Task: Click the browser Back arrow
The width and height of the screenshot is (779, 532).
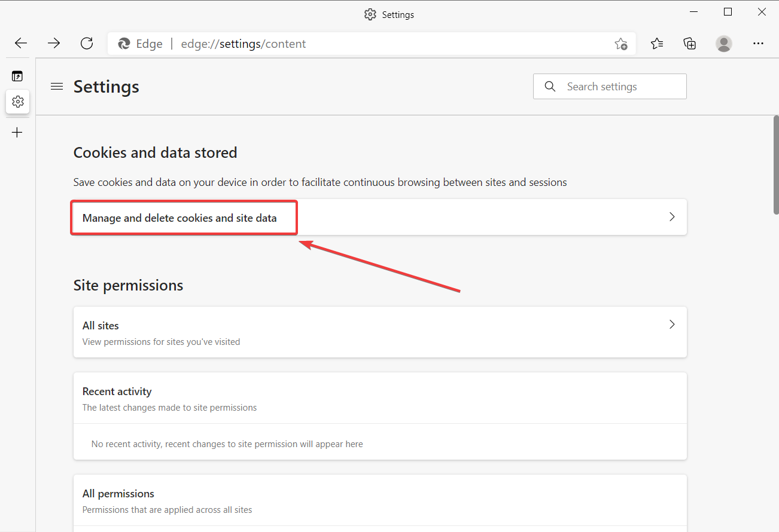Action: click(21, 43)
